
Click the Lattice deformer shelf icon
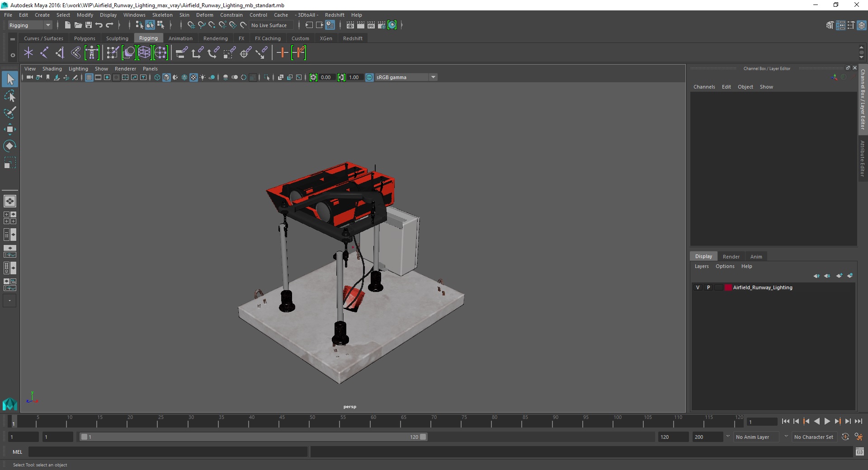(x=144, y=53)
